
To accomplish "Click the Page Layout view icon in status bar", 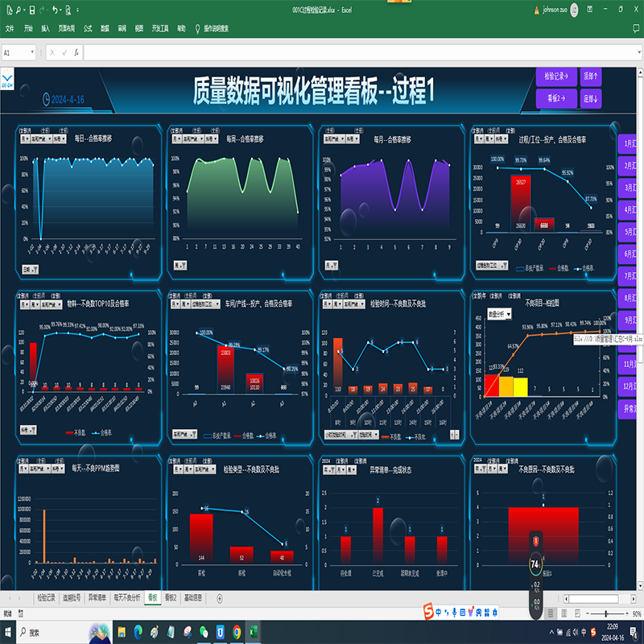I will click(564, 613).
